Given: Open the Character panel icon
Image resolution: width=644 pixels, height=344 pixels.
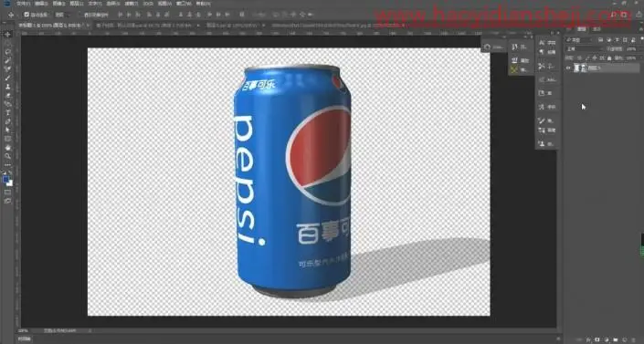Looking at the screenshot, I should coord(542,43).
